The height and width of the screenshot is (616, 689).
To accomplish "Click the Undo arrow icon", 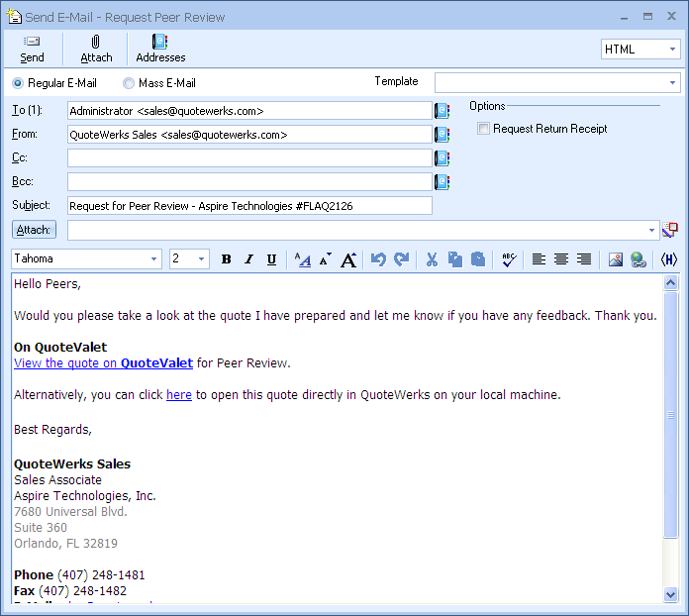I will click(378, 259).
